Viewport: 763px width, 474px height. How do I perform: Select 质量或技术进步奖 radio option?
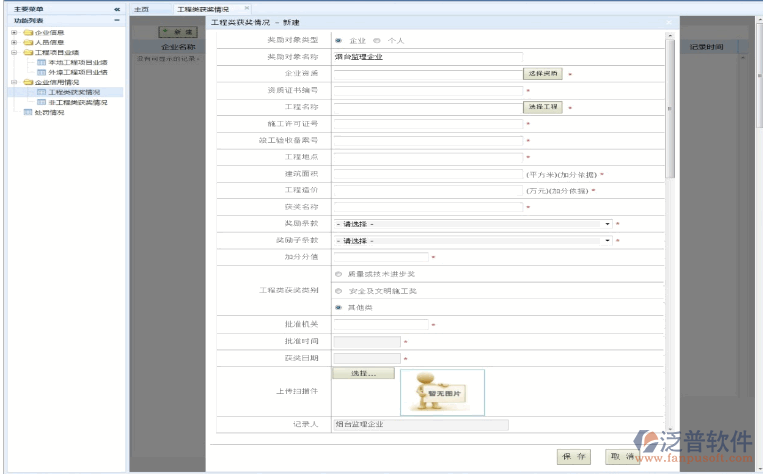click(338, 273)
